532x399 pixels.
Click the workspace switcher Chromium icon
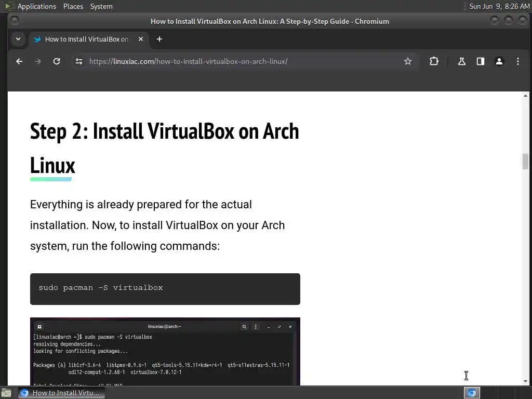(472, 393)
